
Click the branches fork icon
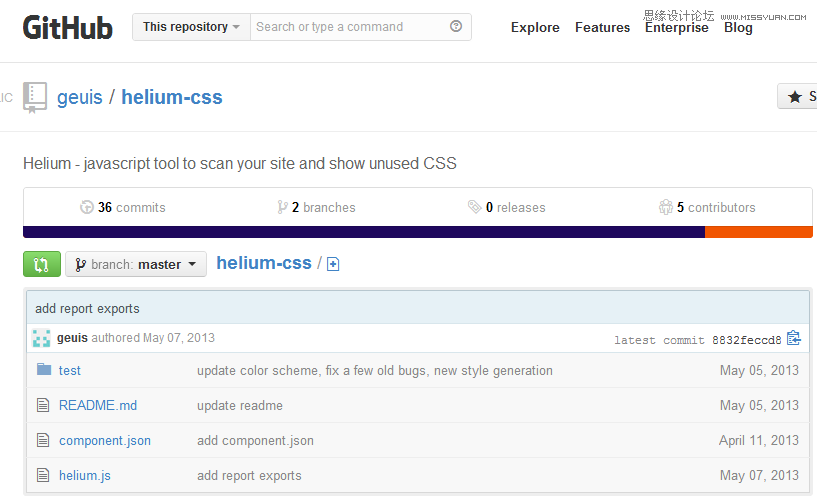[282, 207]
